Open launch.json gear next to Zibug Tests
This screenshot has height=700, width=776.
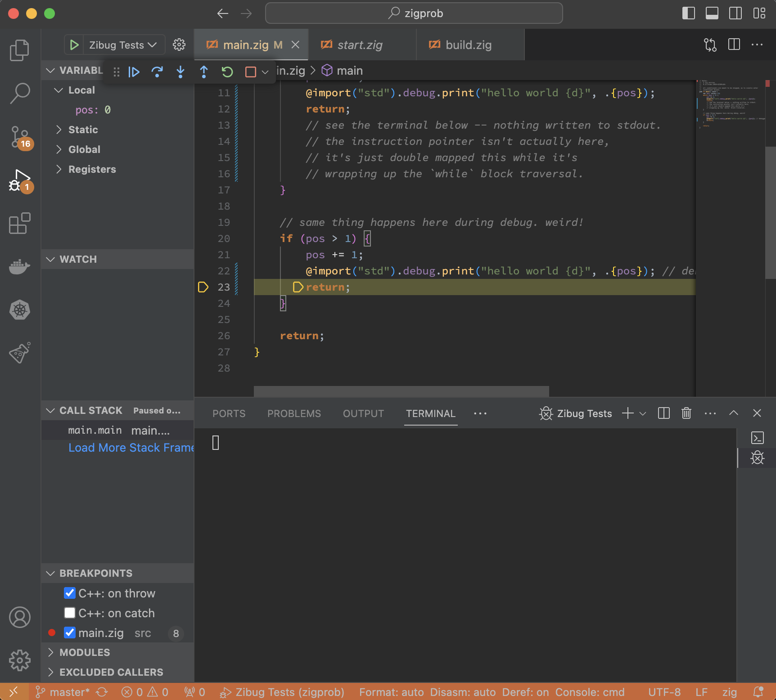pos(179,45)
